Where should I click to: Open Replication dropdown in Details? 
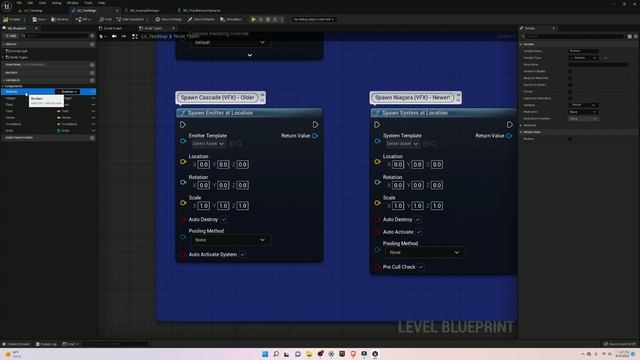pyautogui.click(x=584, y=112)
